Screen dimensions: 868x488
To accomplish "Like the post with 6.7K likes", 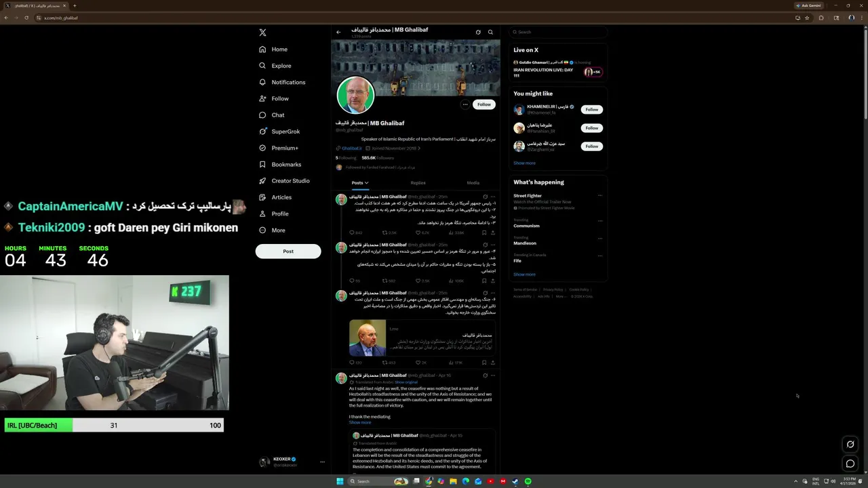I will pos(418,232).
